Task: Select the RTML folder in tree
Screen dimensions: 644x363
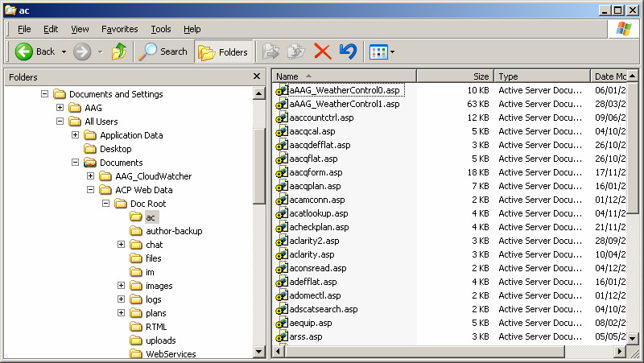Action: coord(156,327)
